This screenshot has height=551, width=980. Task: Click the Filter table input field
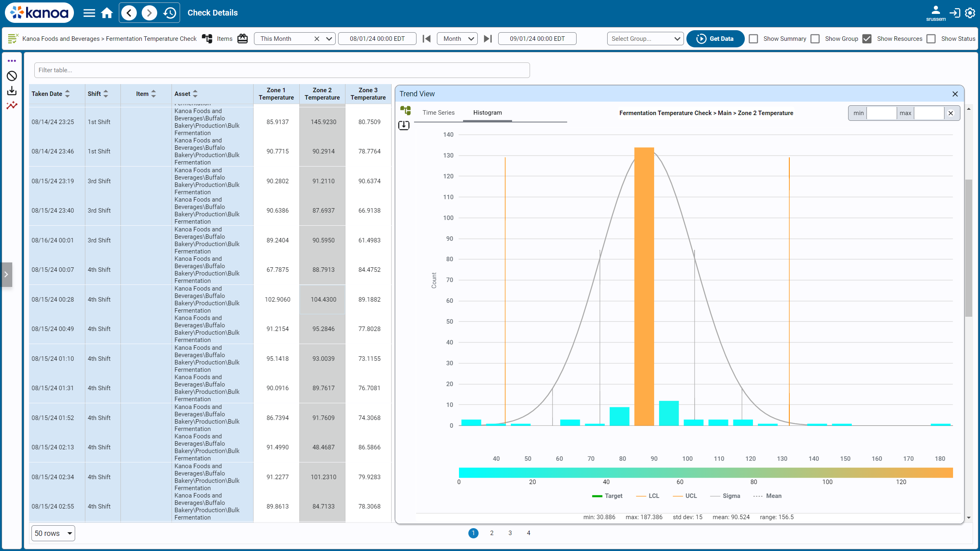pos(282,70)
